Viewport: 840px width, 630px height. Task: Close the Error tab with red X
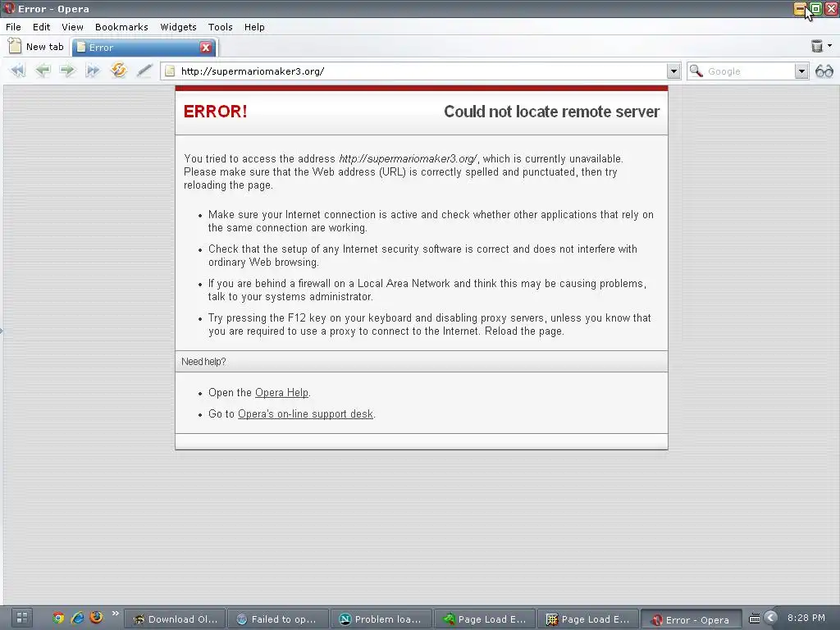pyautogui.click(x=206, y=47)
